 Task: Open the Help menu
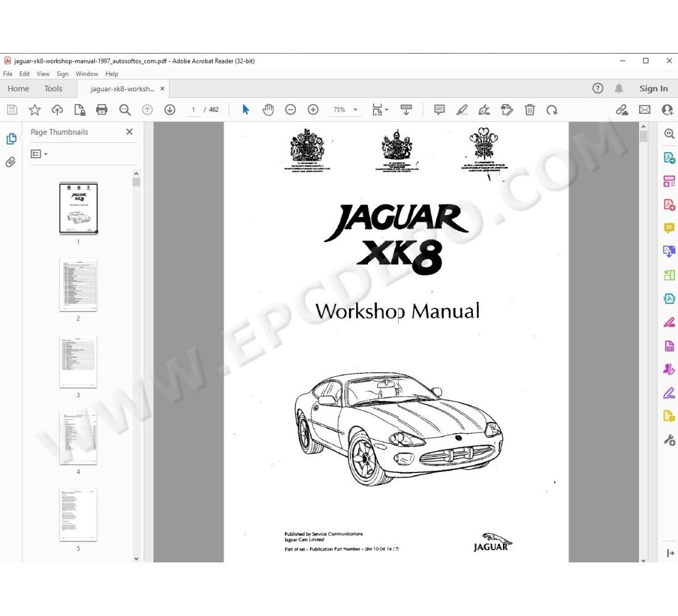(112, 74)
